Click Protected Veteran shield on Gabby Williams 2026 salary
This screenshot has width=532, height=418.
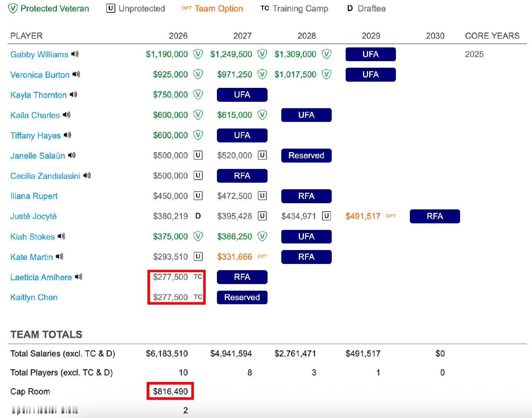point(198,54)
